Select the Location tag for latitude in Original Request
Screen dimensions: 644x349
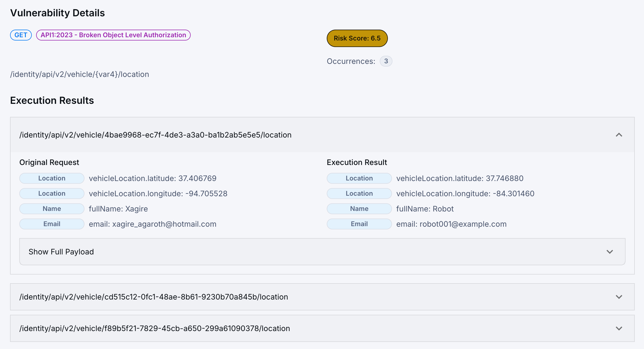coord(52,178)
